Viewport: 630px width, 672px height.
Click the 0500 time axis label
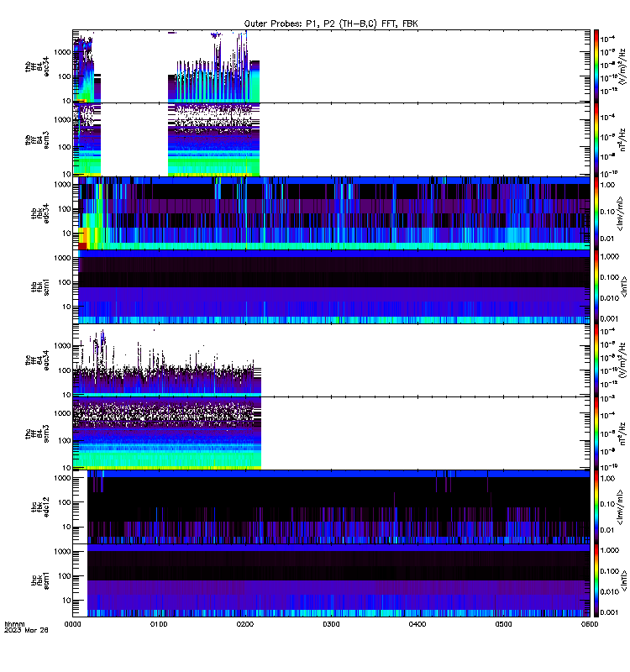503,624
